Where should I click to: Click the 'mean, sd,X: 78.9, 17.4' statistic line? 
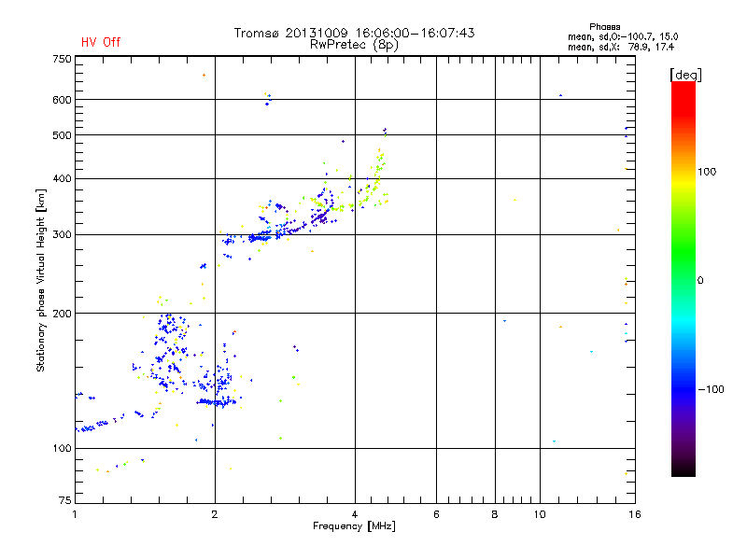click(x=621, y=47)
